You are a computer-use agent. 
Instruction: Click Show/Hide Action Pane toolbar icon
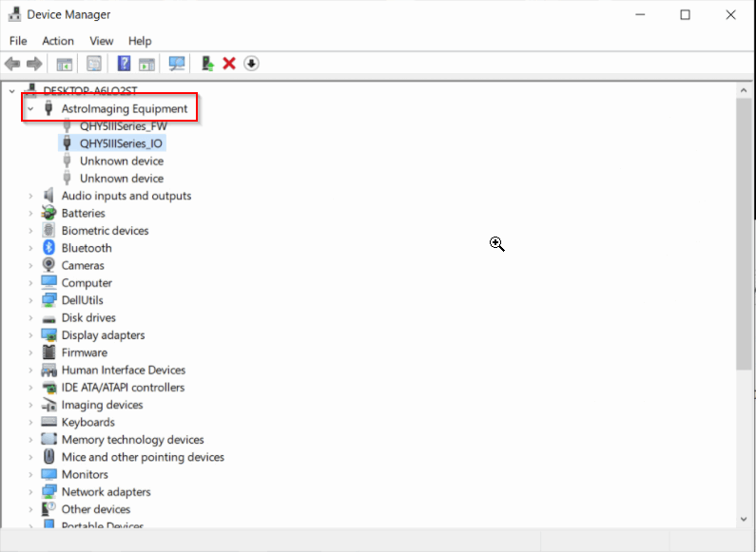point(147,64)
